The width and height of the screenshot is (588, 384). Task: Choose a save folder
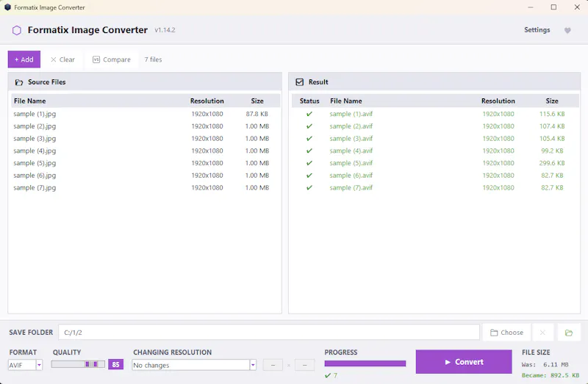(x=506, y=333)
